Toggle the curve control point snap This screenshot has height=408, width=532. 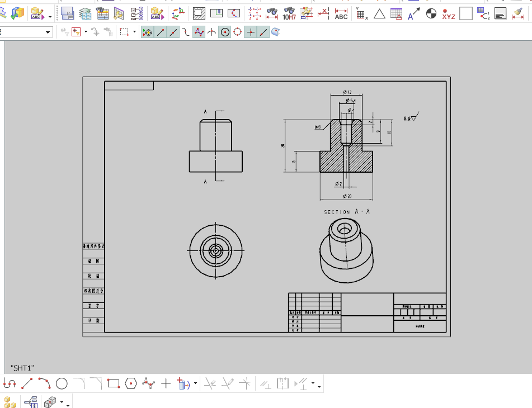coord(186,32)
